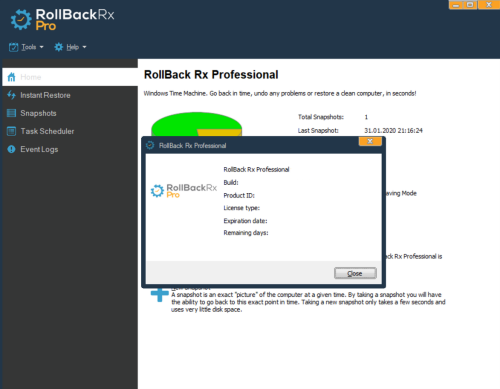Open the Task Scheduler section
Image resolution: width=500 pixels, height=389 pixels.
(x=70, y=131)
